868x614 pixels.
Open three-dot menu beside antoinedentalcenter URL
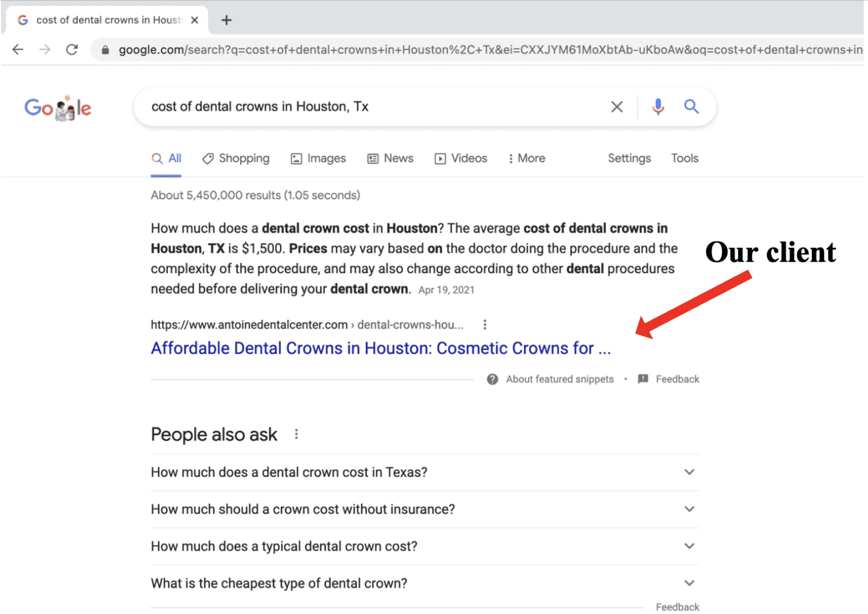[485, 324]
